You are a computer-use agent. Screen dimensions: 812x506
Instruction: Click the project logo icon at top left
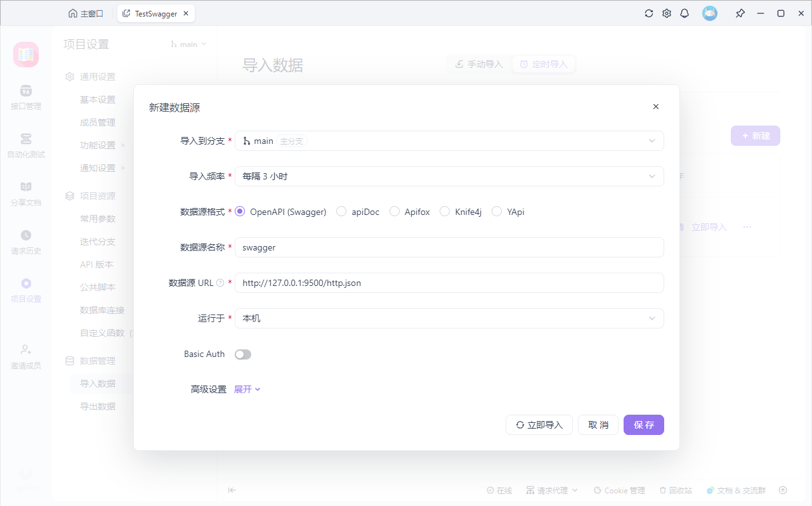click(26, 55)
